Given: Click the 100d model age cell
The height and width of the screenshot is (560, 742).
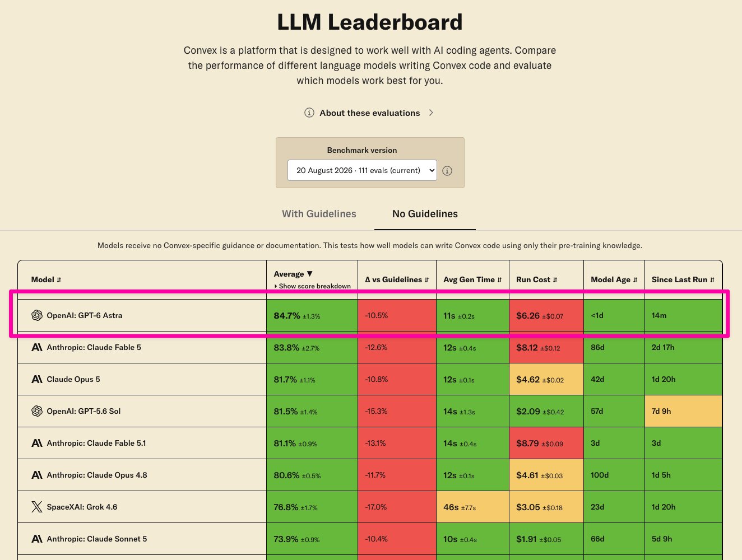Looking at the screenshot, I should [614, 475].
